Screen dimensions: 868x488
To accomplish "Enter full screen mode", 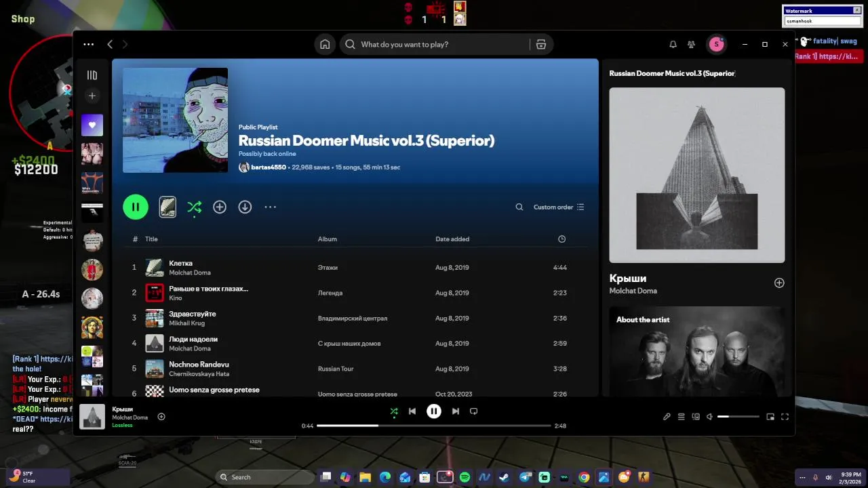I will (x=785, y=417).
